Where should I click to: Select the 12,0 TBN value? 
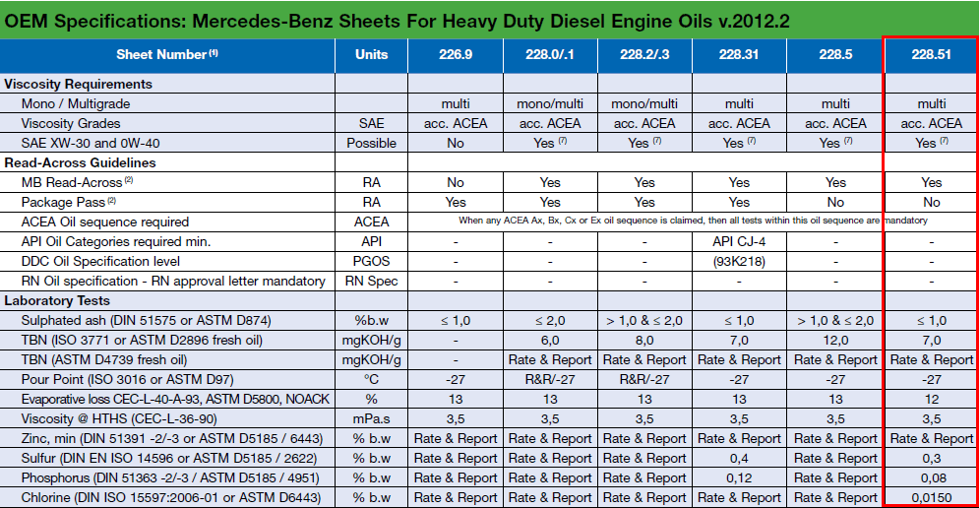point(835,340)
